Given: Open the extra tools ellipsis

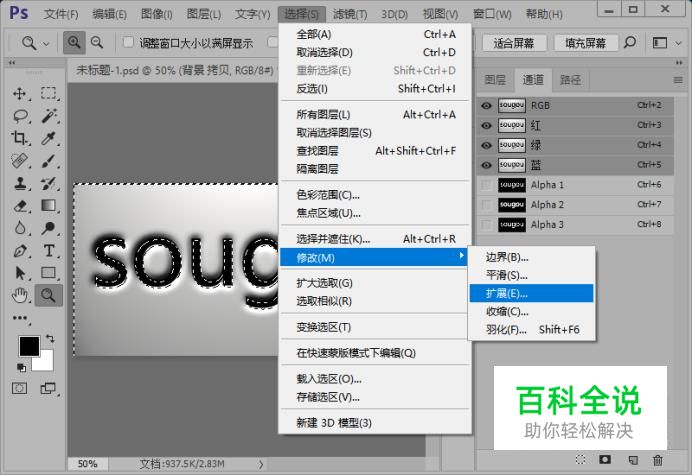Looking at the screenshot, I should (x=20, y=318).
